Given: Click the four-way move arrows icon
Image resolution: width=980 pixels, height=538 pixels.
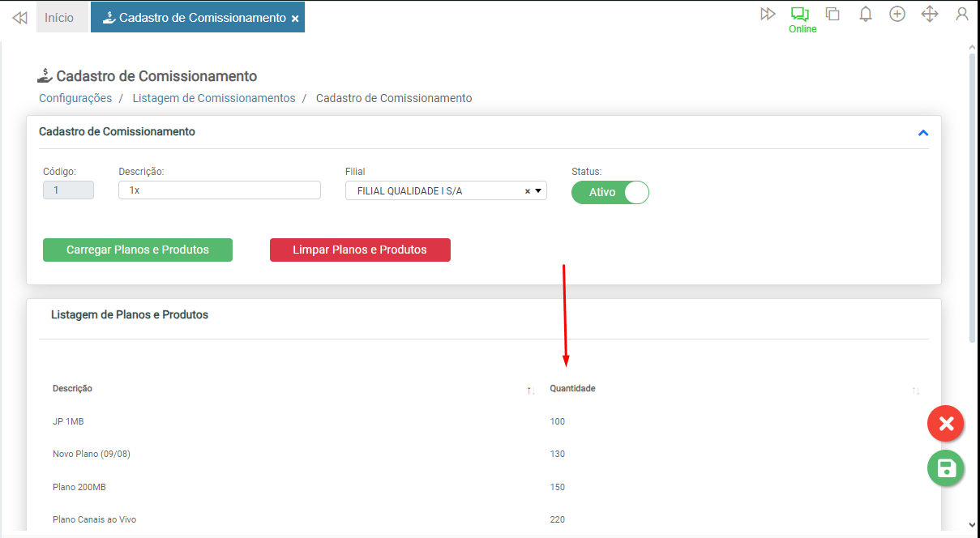Looking at the screenshot, I should coord(930,14).
